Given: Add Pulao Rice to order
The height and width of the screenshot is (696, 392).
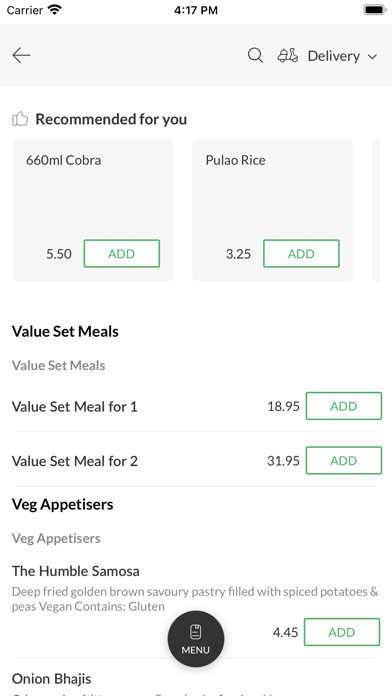Looking at the screenshot, I should tap(301, 253).
